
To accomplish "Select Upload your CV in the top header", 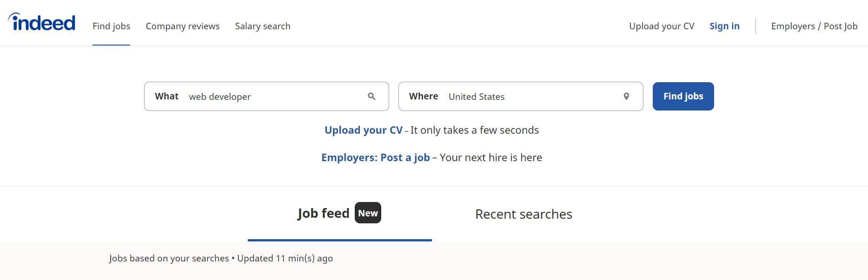I will [x=661, y=26].
